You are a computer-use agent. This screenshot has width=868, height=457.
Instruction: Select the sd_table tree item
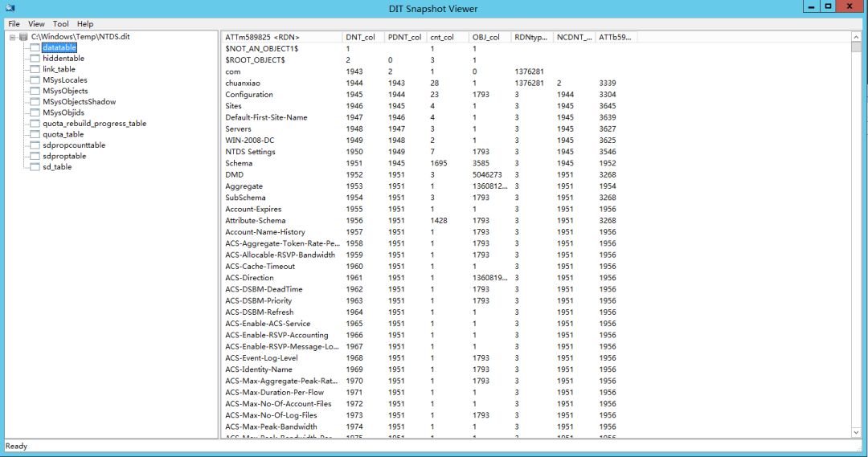[57, 166]
